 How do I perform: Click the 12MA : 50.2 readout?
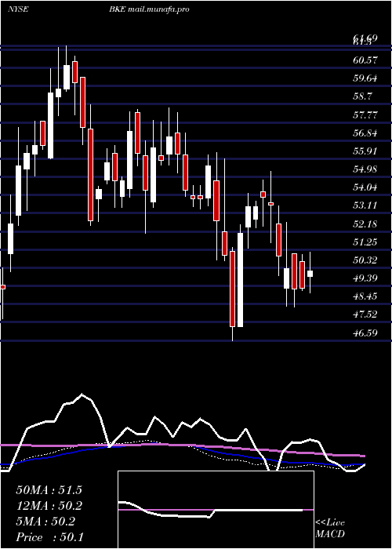coord(49,506)
